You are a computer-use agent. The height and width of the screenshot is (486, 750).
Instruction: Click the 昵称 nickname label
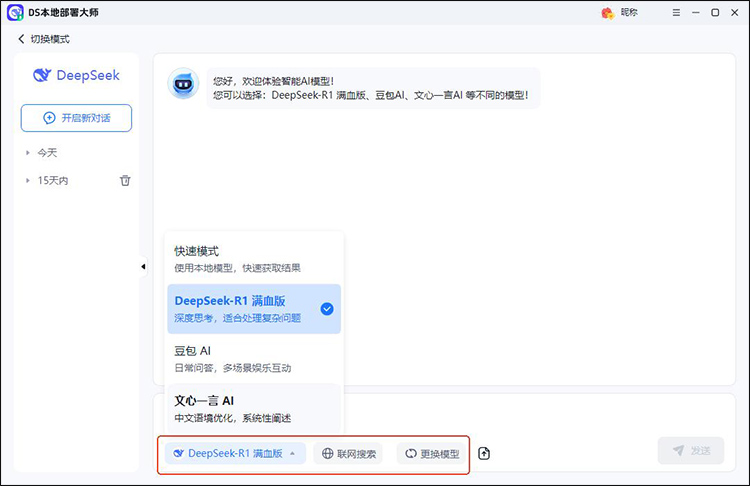tap(629, 12)
